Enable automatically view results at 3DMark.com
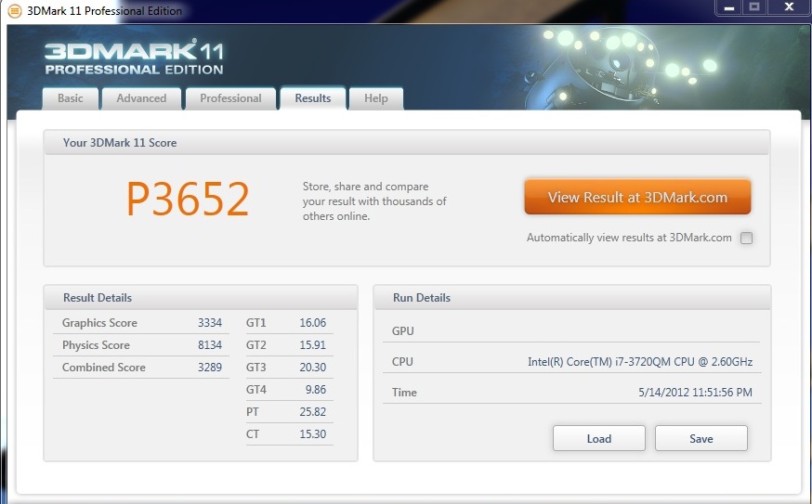 point(746,238)
